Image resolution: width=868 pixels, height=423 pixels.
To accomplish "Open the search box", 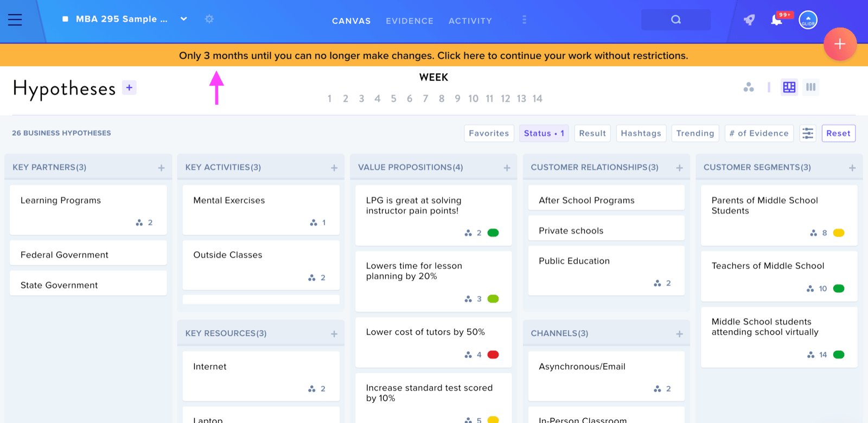I will pyautogui.click(x=675, y=20).
